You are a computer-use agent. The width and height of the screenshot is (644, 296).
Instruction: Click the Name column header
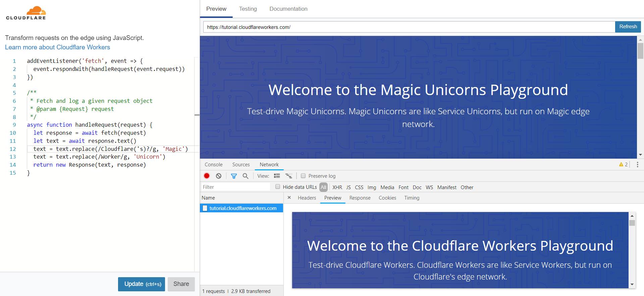point(241,198)
